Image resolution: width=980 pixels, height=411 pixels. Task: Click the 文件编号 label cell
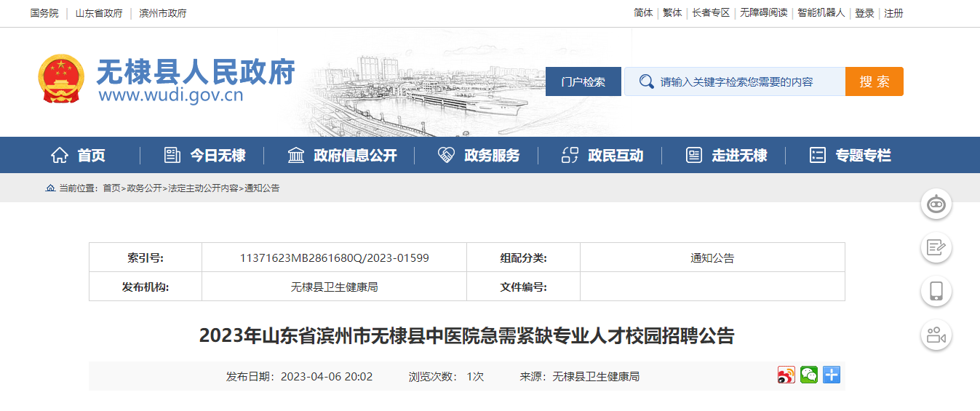click(x=523, y=287)
